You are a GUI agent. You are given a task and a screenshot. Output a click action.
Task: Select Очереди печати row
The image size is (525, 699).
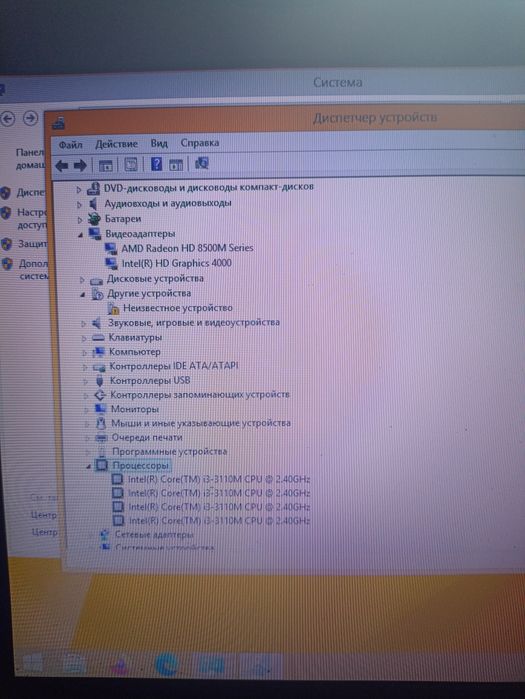click(147, 437)
